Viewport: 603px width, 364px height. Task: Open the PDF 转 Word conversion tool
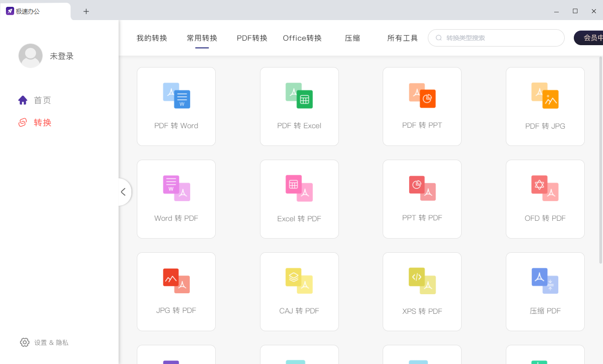[176, 106]
